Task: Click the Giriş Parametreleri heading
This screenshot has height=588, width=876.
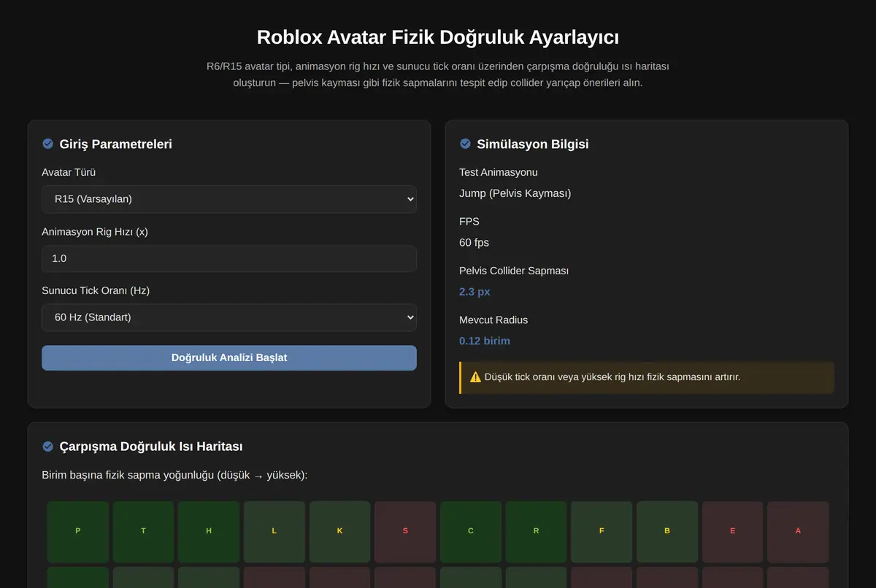Action: coord(116,144)
